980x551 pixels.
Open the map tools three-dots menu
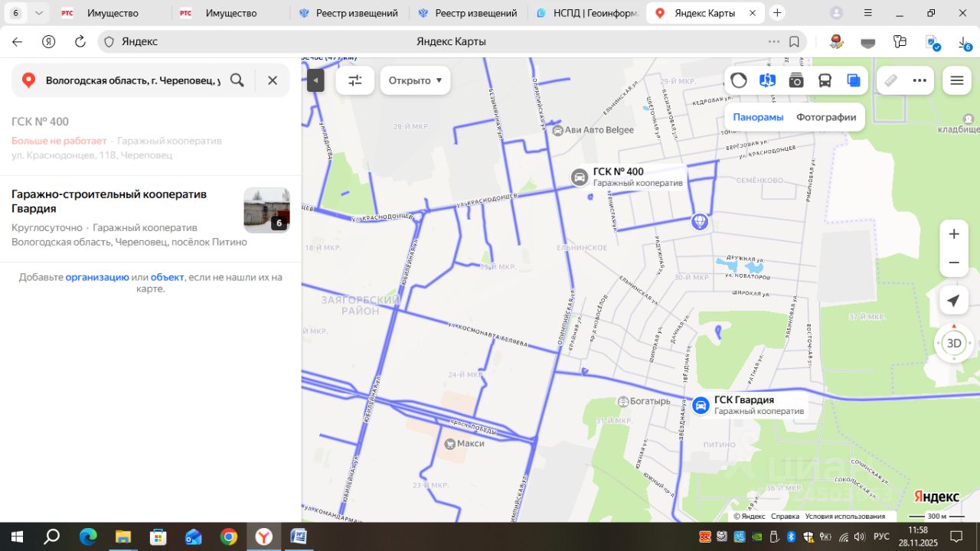tap(920, 80)
